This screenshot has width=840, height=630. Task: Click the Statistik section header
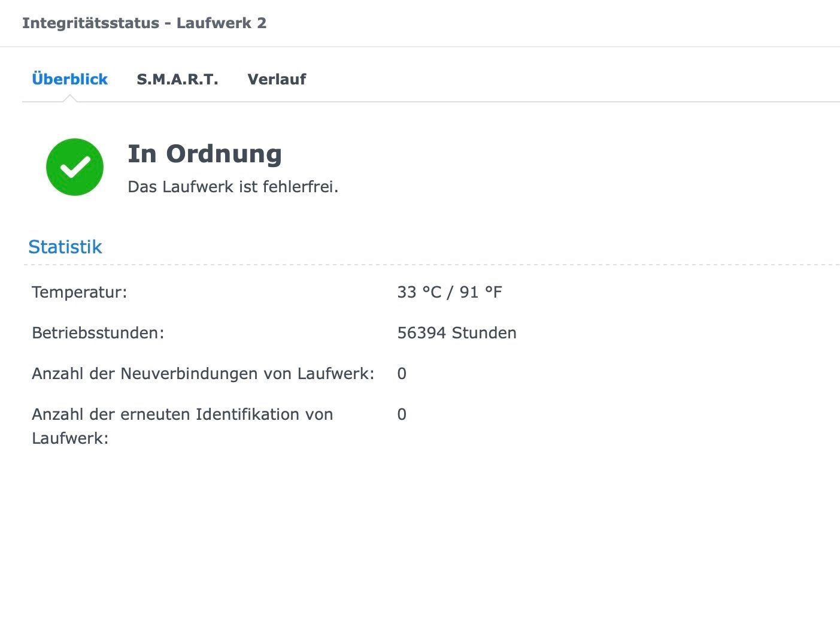pos(65,247)
